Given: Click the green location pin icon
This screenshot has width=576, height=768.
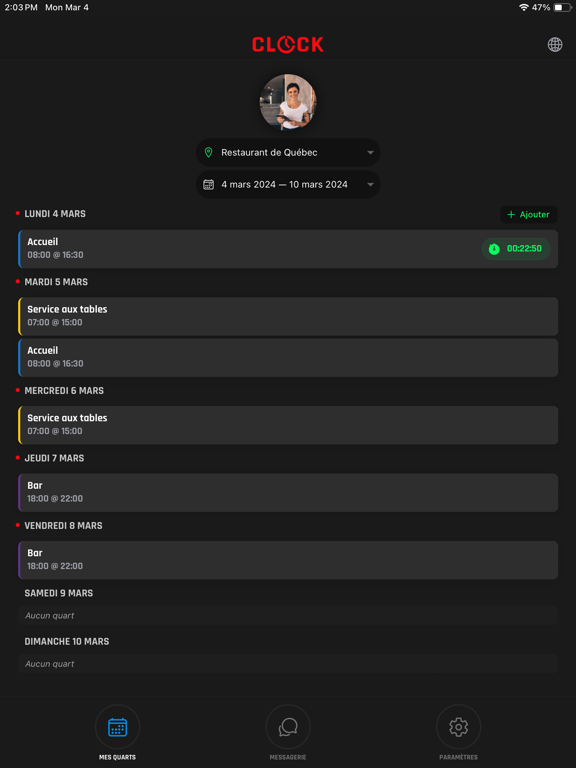Looking at the screenshot, I should [x=208, y=152].
